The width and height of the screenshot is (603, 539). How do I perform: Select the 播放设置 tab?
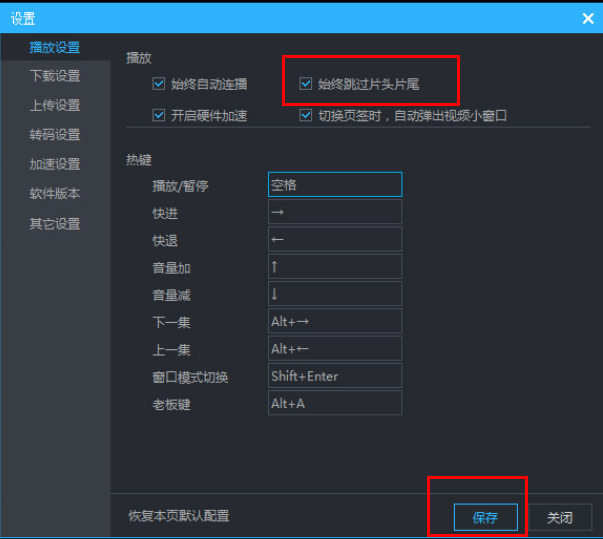(55, 47)
